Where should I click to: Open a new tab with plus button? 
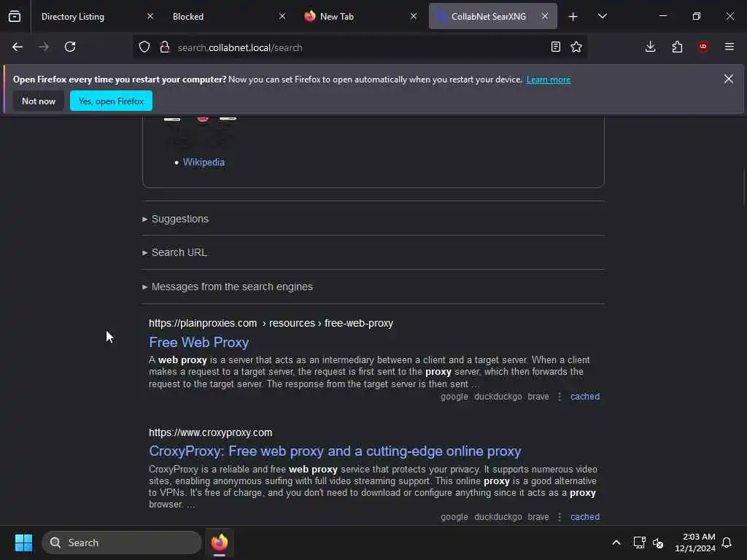pyautogui.click(x=573, y=17)
